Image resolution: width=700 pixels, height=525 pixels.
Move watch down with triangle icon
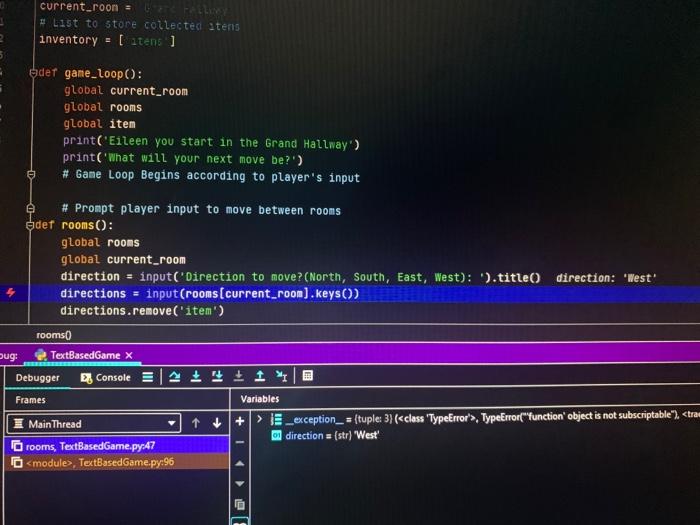click(x=240, y=484)
